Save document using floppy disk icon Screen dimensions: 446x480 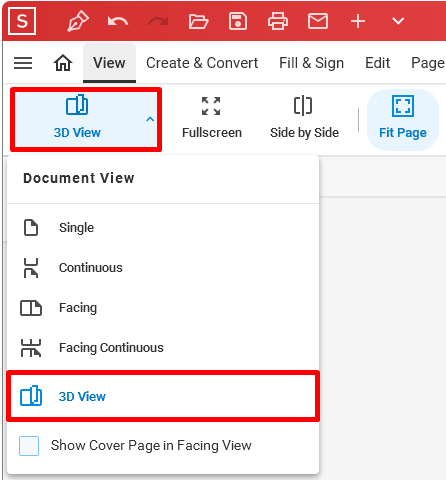click(238, 21)
